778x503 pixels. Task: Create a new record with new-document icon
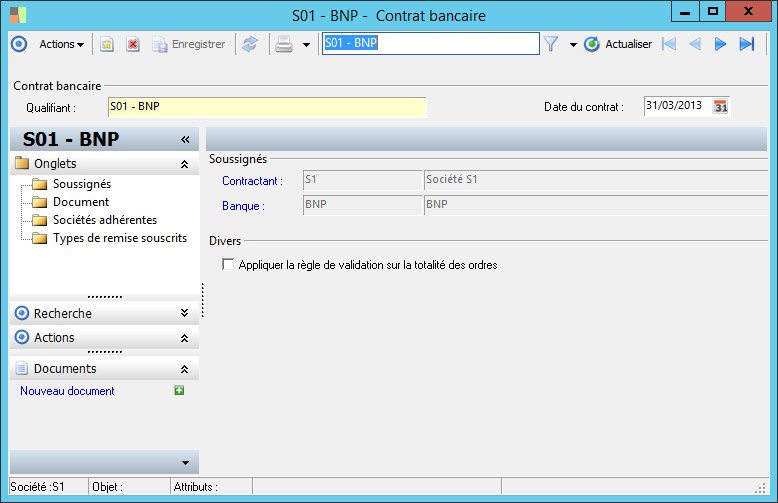click(107, 44)
